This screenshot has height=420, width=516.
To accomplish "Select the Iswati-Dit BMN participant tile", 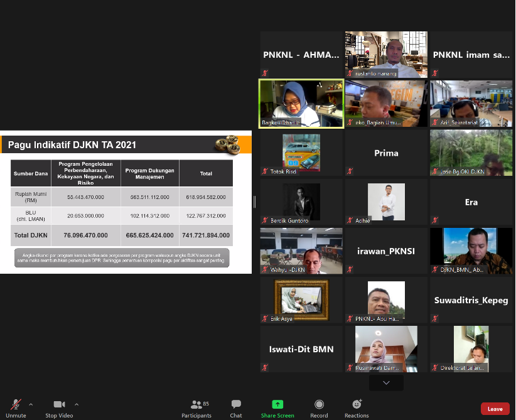I will [301, 349].
